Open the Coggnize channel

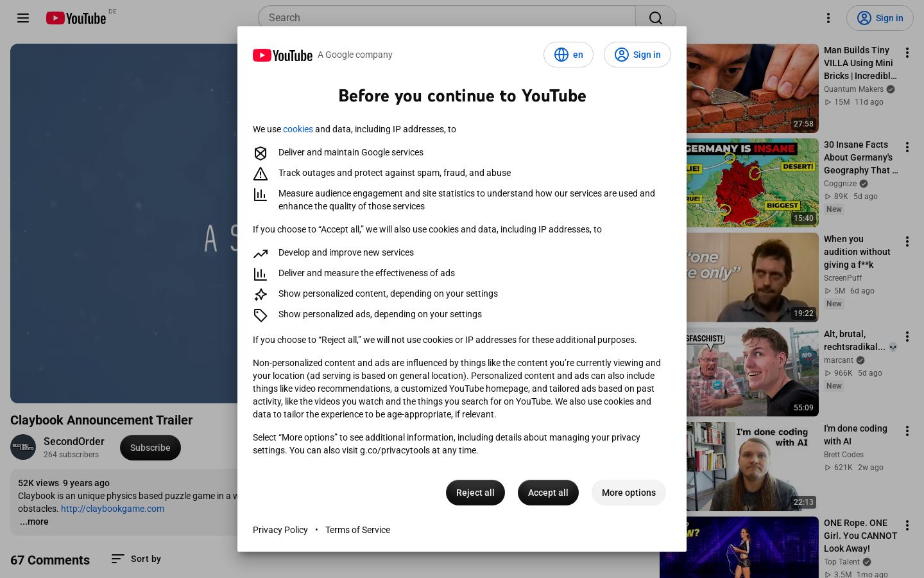point(841,184)
